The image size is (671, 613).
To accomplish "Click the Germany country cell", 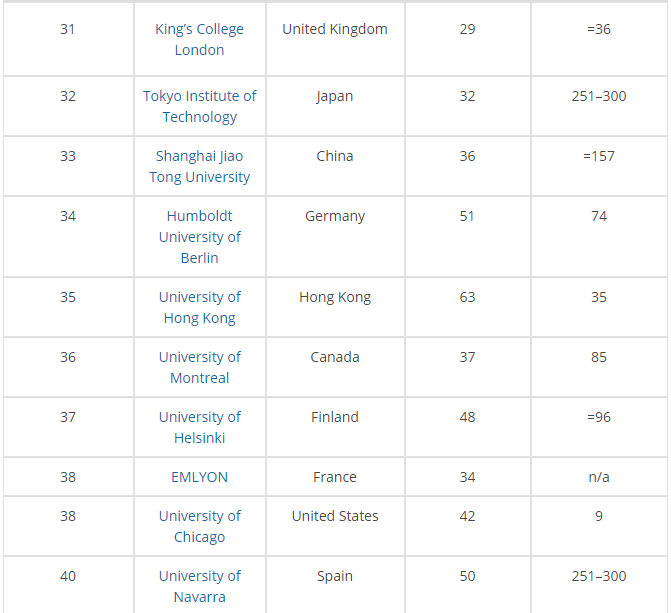I will [334, 216].
